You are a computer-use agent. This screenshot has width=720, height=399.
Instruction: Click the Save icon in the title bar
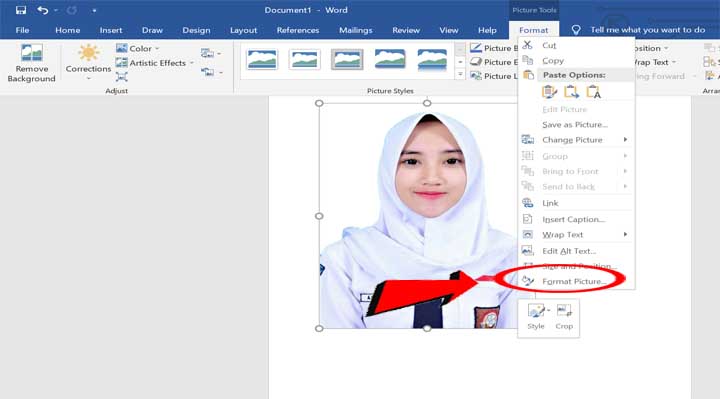21,10
